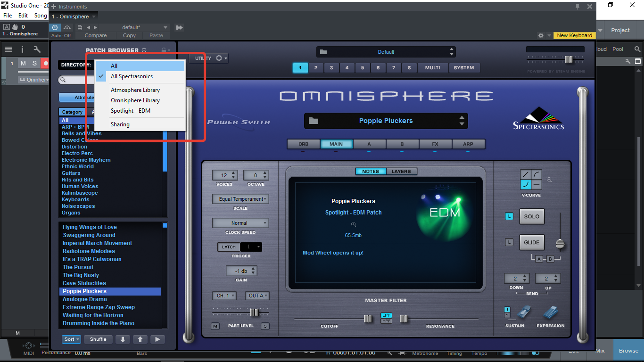
Task: Load previous preset with left arrow
Action: tap(88, 28)
